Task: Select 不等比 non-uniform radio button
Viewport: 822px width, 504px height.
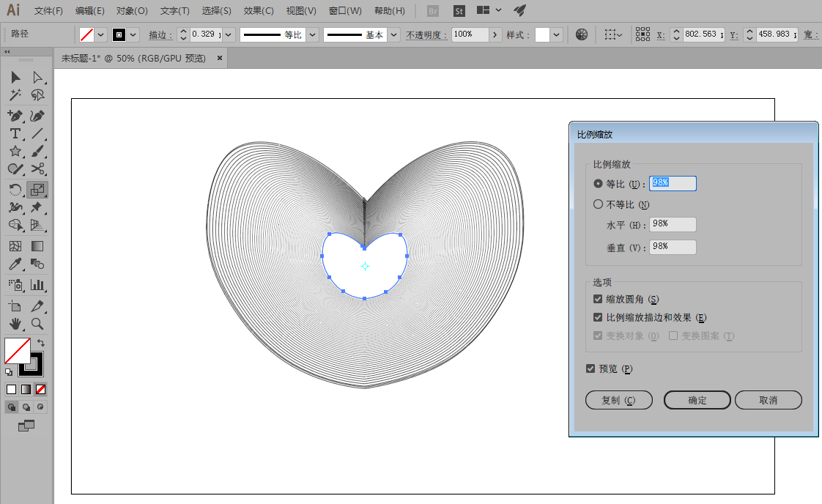Action: pos(598,204)
